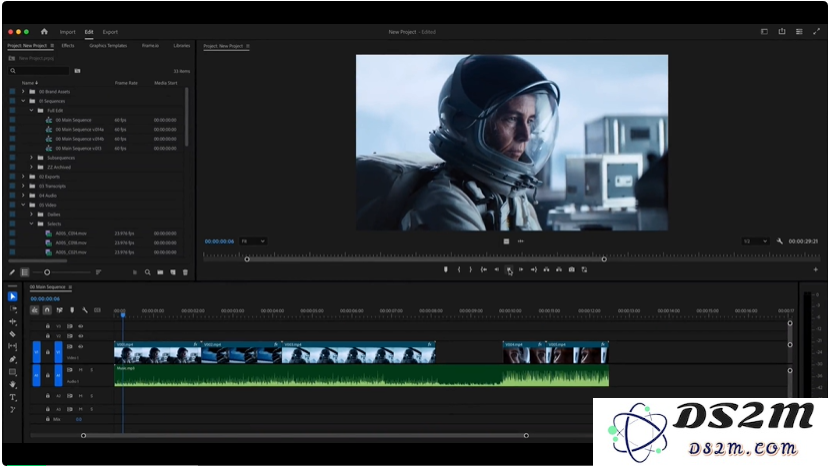Select the Type tool
Viewport: 831px width, 466px height.
pyautogui.click(x=13, y=397)
